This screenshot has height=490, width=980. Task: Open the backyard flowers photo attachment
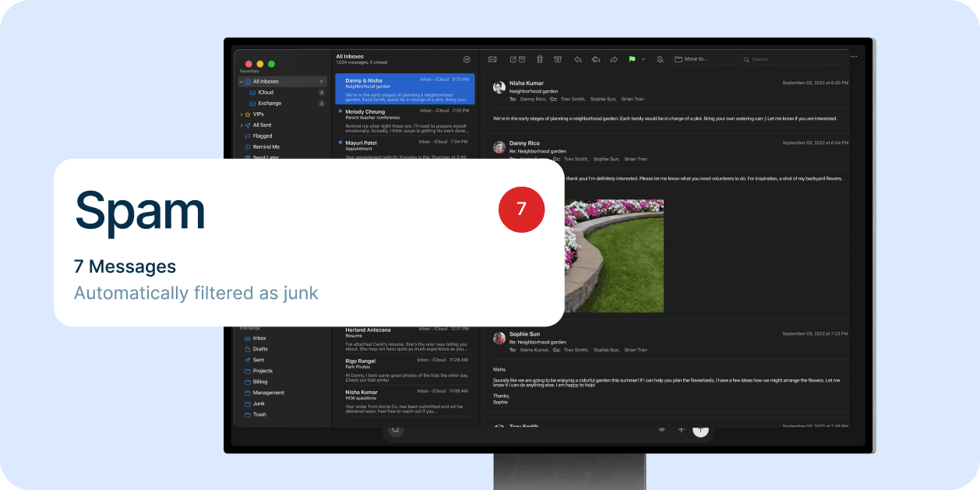[614, 256]
